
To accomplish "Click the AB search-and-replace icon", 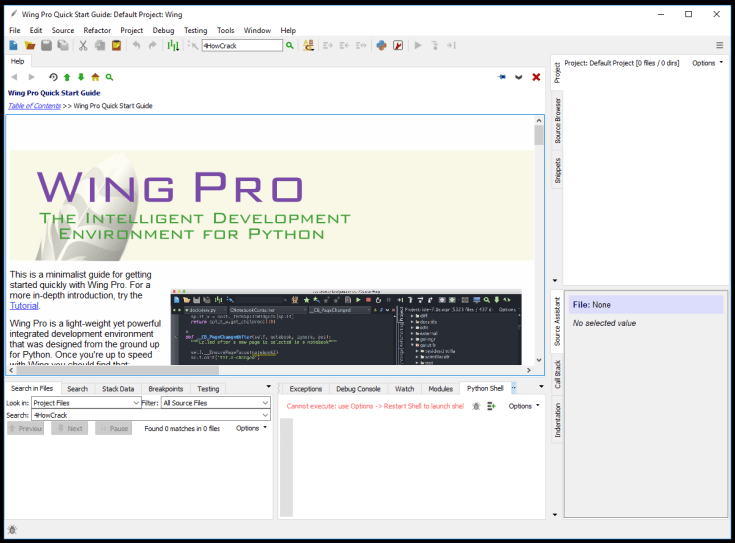I will [308, 45].
